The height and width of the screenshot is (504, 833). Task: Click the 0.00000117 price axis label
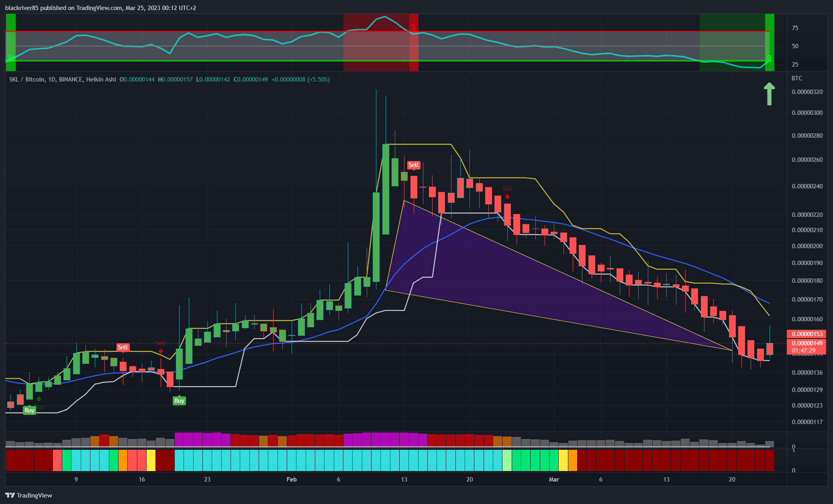coord(807,422)
